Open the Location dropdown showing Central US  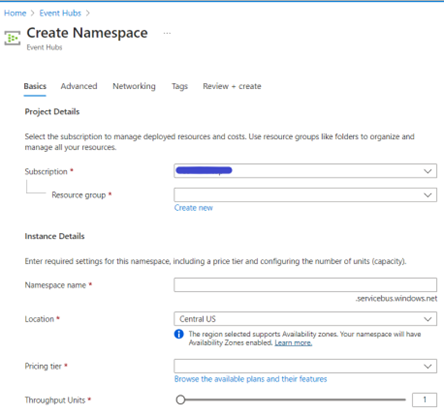coord(305,319)
